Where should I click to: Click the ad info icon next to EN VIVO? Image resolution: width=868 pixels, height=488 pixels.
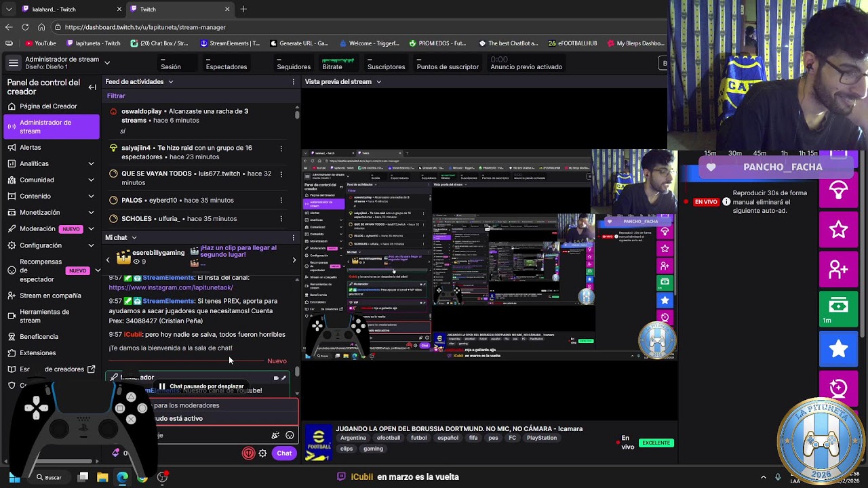pos(726,202)
